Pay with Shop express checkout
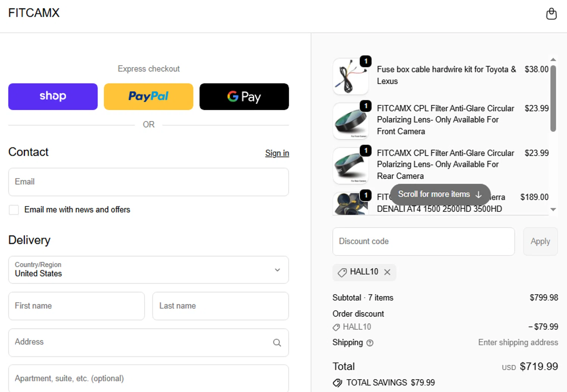This screenshot has width=567, height=392. tap(53, 97)
